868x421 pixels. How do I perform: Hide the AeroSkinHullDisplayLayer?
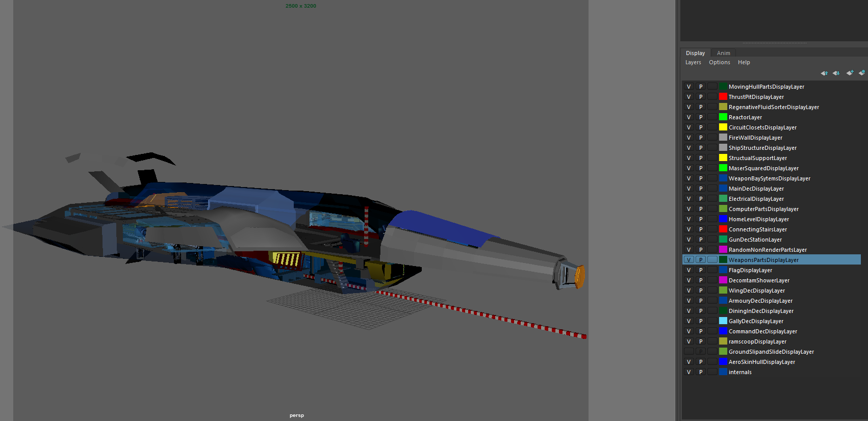coord(688,362)
